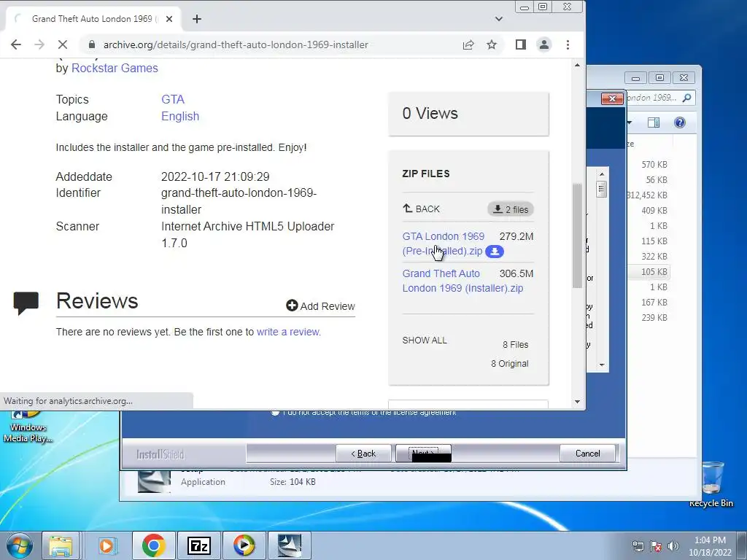Open the taskbar clock showing 1:04 PM

coord(710,546)
